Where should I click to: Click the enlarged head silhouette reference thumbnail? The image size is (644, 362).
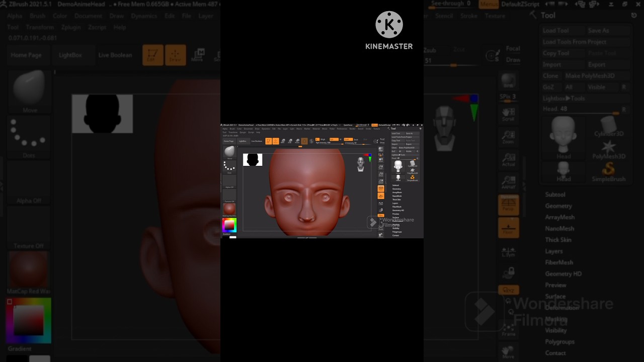point(102,114)
